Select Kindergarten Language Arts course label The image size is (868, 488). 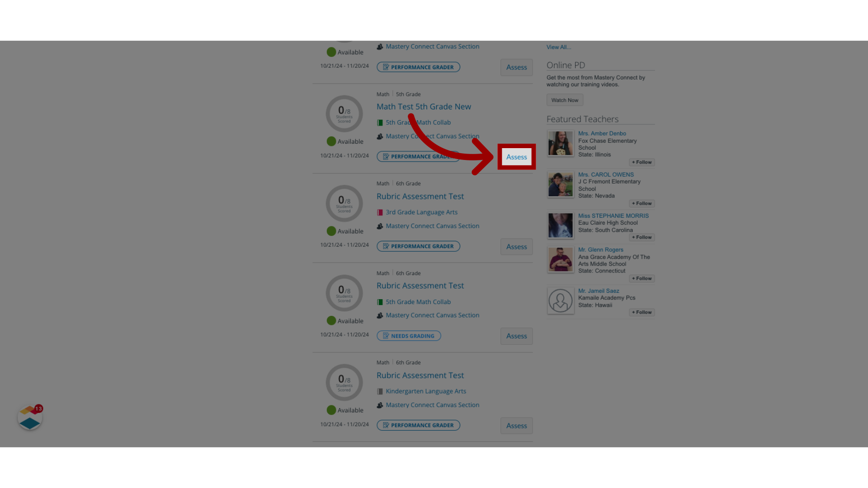click(x=426, y=391)
